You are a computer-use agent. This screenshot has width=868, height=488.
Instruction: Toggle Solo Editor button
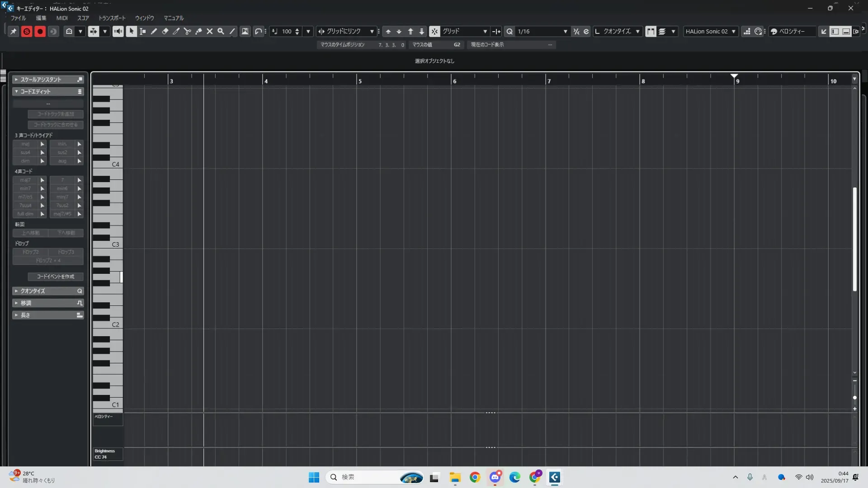pos(27,31)
